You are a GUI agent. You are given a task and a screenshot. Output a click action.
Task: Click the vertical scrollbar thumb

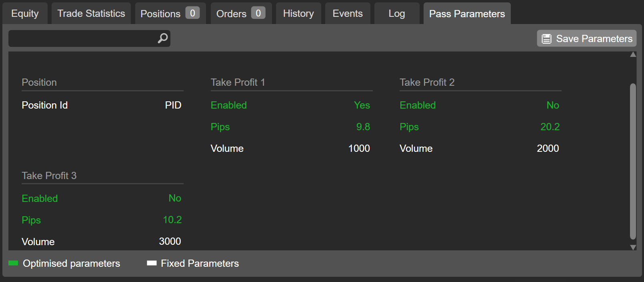click(633, 160)
